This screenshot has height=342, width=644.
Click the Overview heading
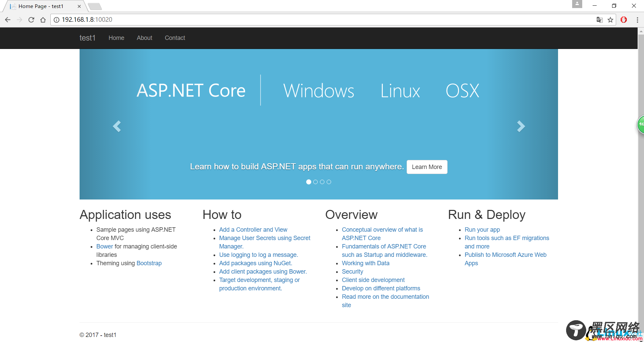(351, 215)
